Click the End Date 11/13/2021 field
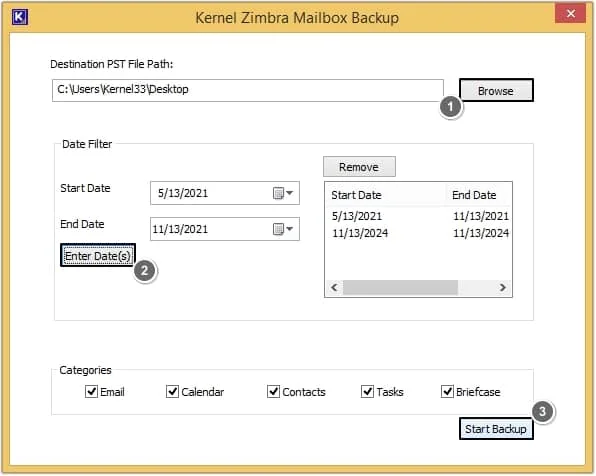This screenshot has height=476, width=596. click(225, 229)
